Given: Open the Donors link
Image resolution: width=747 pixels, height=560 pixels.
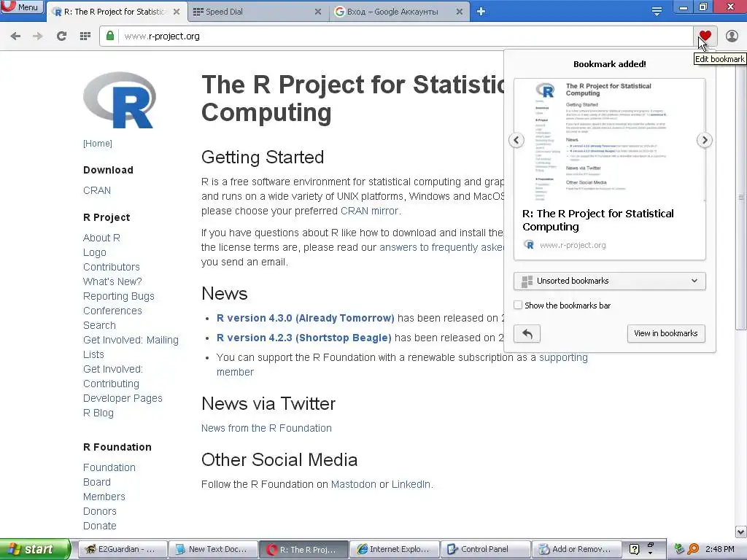Looking at the screenshot, I should pyautogui.click(x=99, y=511).
